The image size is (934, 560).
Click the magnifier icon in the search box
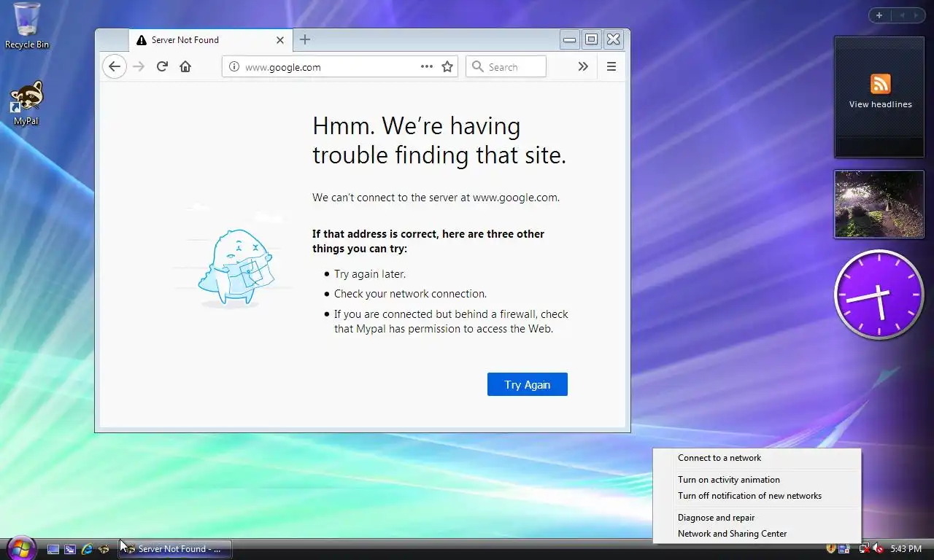pos(477,66)
